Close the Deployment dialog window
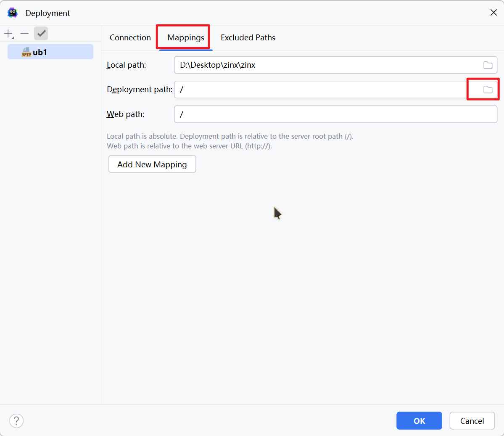Screen dimensions: 504x436 coord(493,13)
